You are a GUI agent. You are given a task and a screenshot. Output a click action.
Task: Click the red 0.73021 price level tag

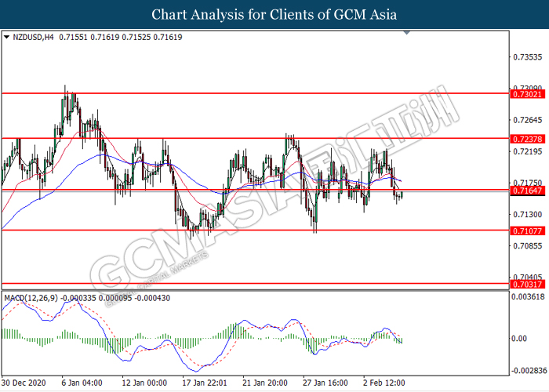coord(528,94)
